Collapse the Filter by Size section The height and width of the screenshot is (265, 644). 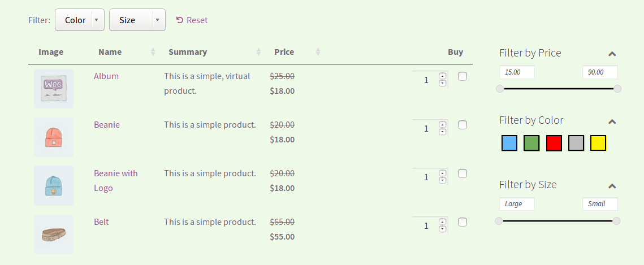pyautogui.click(x=612, y=185)
